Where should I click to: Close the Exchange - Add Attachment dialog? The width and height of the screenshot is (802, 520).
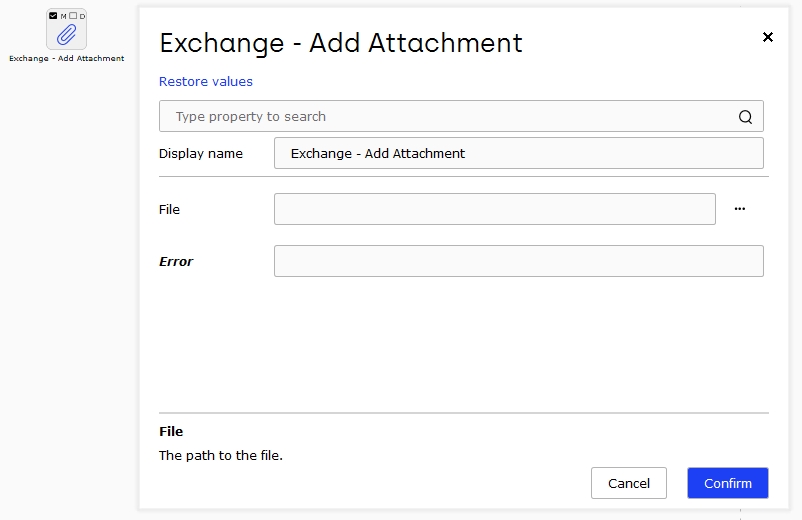(x=768, y=37)
